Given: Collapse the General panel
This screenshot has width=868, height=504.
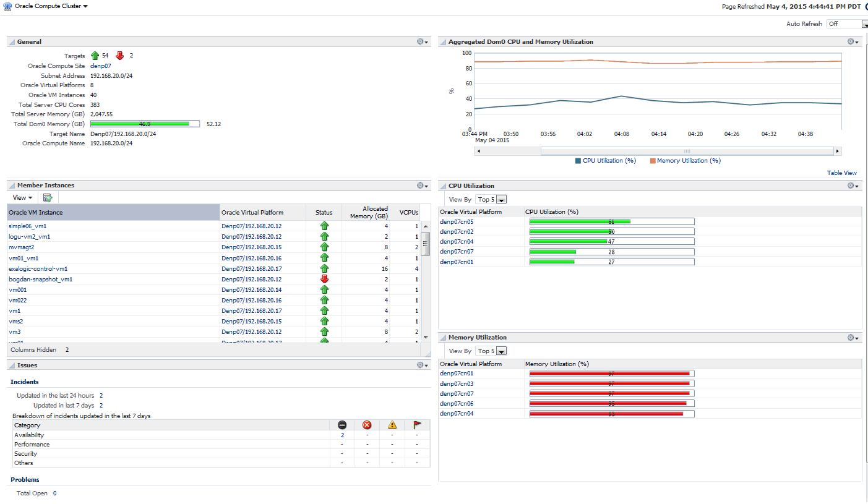Looking at the screenshot, I should pyautogui.click(x=12, y=41).
